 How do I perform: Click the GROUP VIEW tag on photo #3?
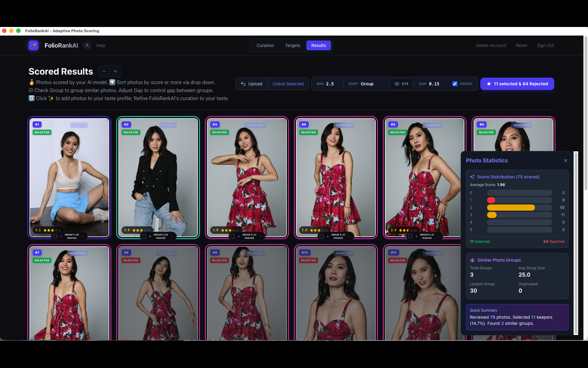coord(255,125)
